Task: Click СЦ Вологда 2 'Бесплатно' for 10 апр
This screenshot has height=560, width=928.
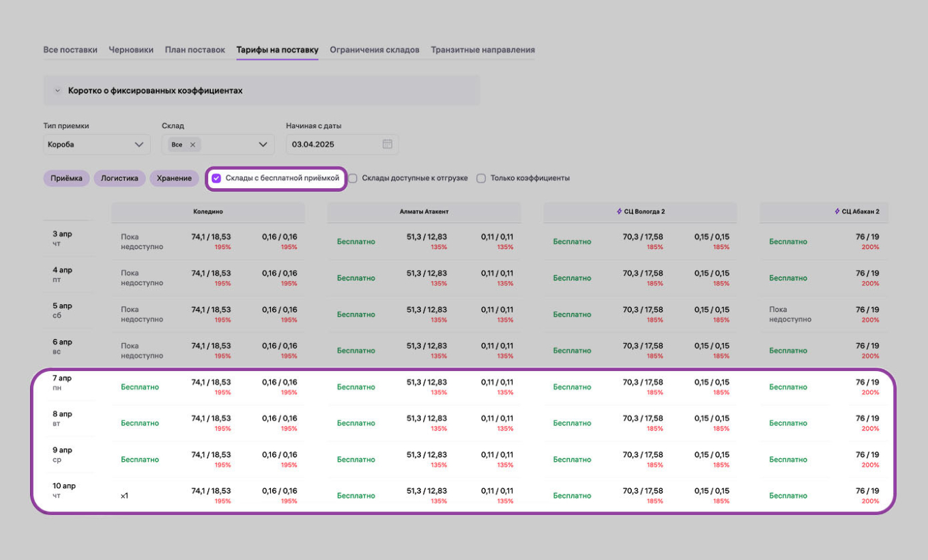Action: 572,496
